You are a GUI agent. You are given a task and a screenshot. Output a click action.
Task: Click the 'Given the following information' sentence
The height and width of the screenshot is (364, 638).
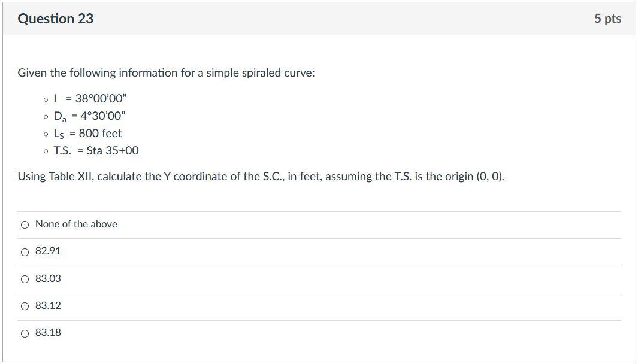click(x=166, y=73)
